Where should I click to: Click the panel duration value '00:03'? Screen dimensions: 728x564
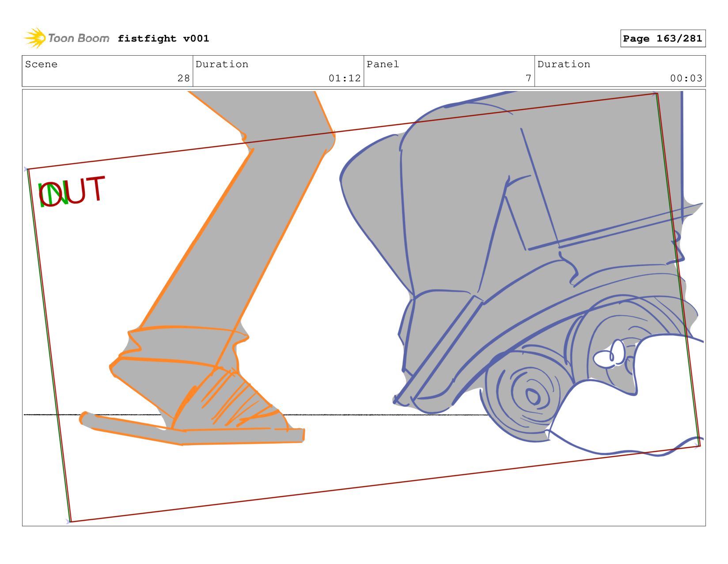click(686, 78)
